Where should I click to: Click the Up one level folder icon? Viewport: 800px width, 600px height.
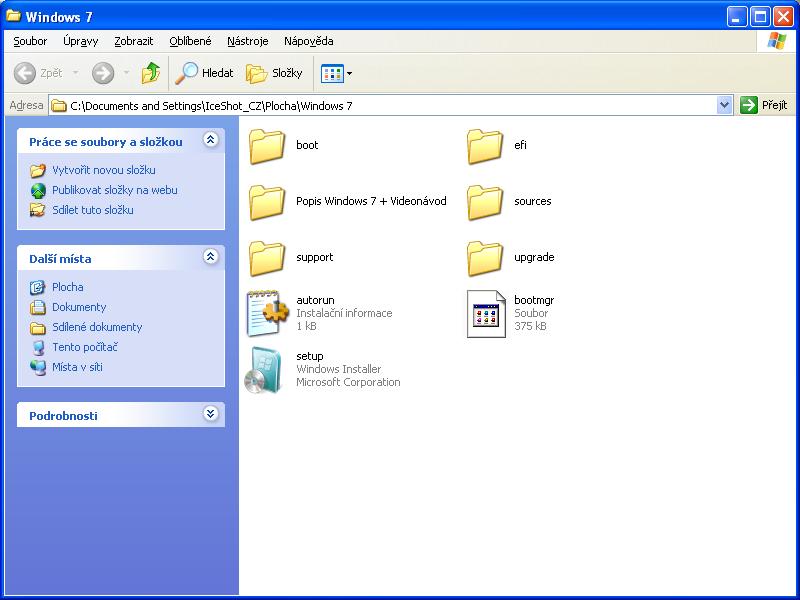click(151, 73)
